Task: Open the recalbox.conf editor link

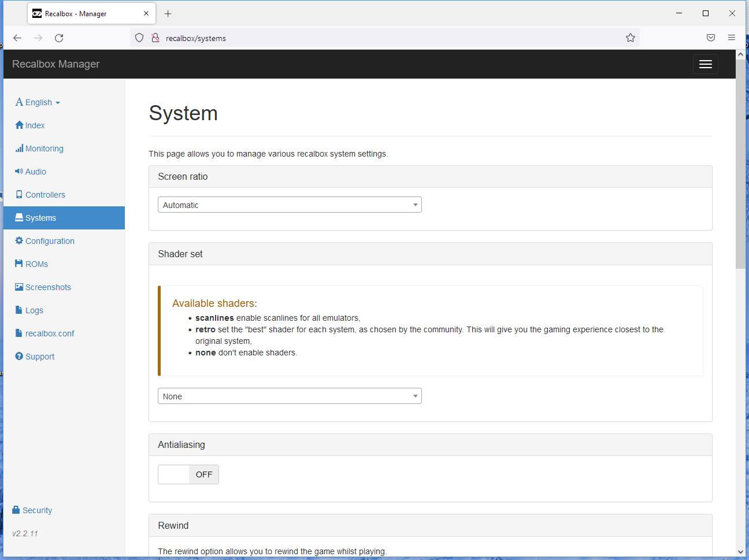Action: pos(50,333)
